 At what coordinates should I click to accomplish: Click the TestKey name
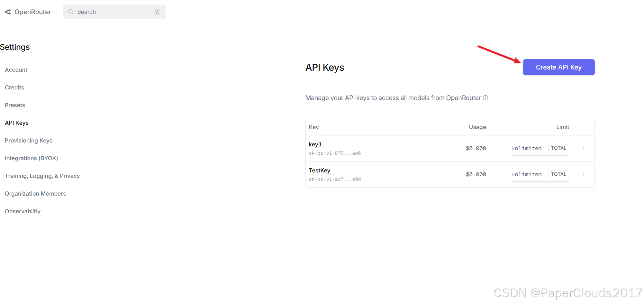point(320,170)
